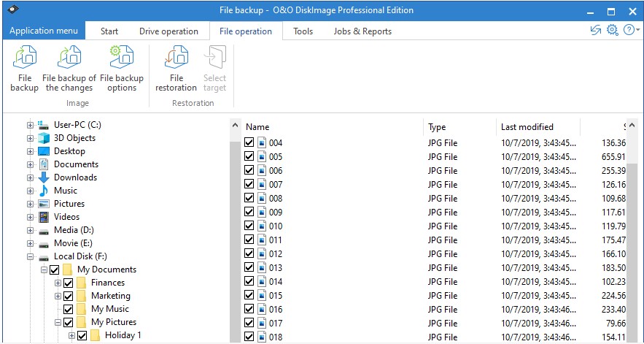Select file name 015 in list
Screen dimensions: 644x344
click(x=276, y=295)
